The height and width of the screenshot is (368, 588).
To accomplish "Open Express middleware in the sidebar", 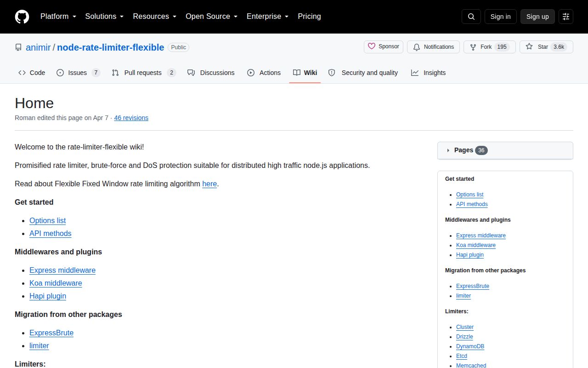I will [481, 236].
